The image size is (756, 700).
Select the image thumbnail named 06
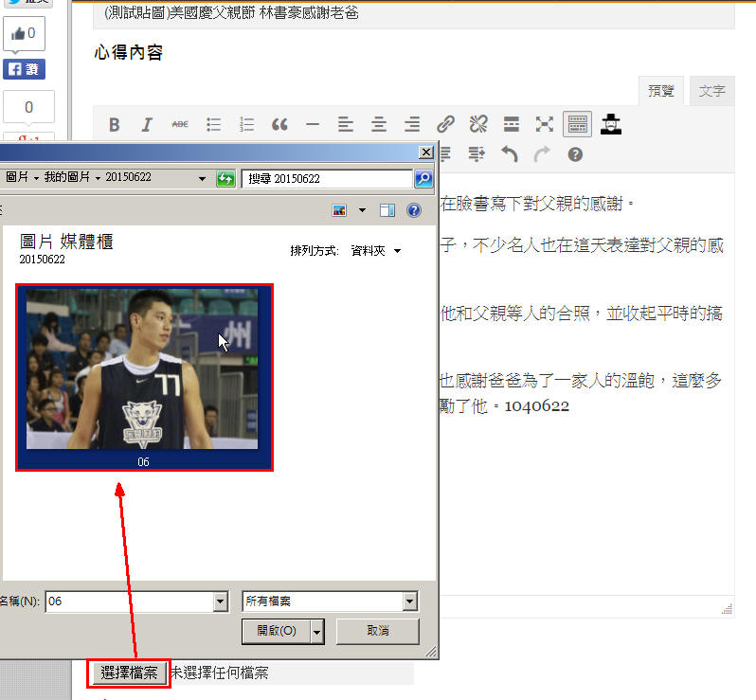pyautogui.click(x=144, y=376)
